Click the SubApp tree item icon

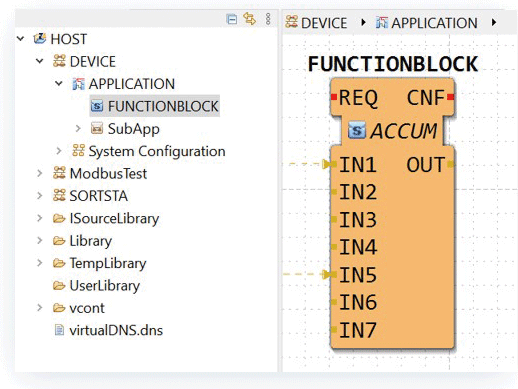coord(97,128)
